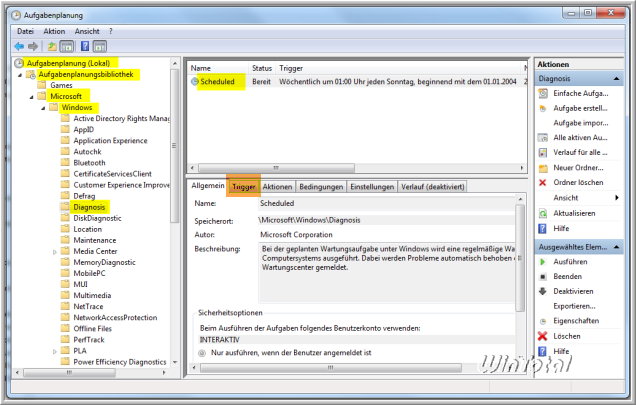This screenshot has height=405, width=636.
Task: Click Aufgabe erstell... action
Action: coord(580,108)
